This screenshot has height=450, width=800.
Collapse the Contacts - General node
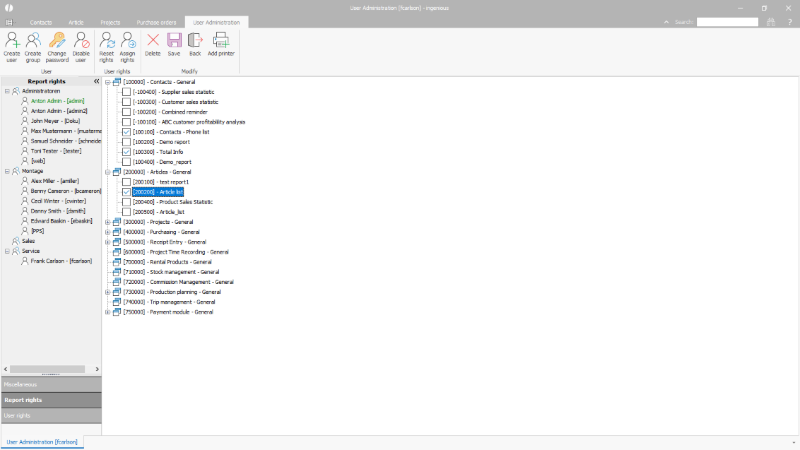tap(108, 82)
